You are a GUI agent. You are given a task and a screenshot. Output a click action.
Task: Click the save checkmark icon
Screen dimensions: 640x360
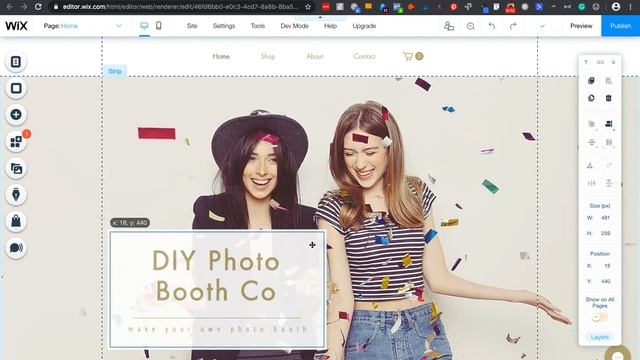pyautogui.click(x=542, y=26)
